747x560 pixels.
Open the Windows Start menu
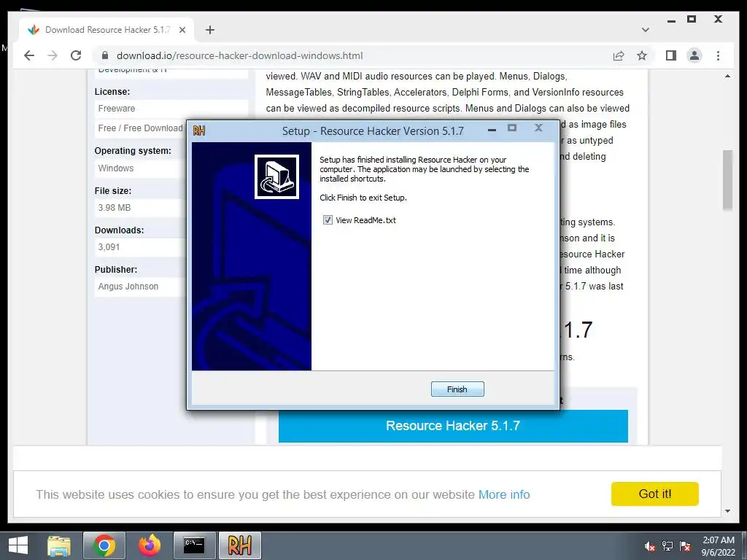tap(18, 545)
